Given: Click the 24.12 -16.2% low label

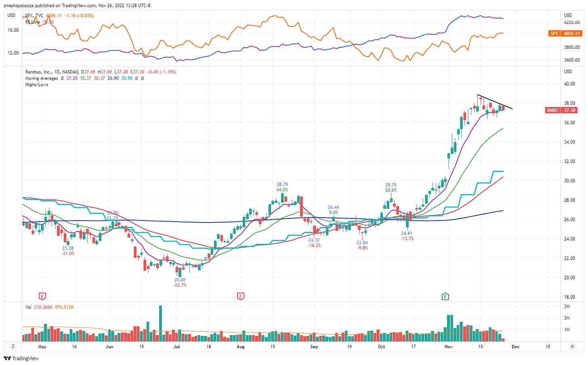Looking at the screenshot, I should 314,243.
